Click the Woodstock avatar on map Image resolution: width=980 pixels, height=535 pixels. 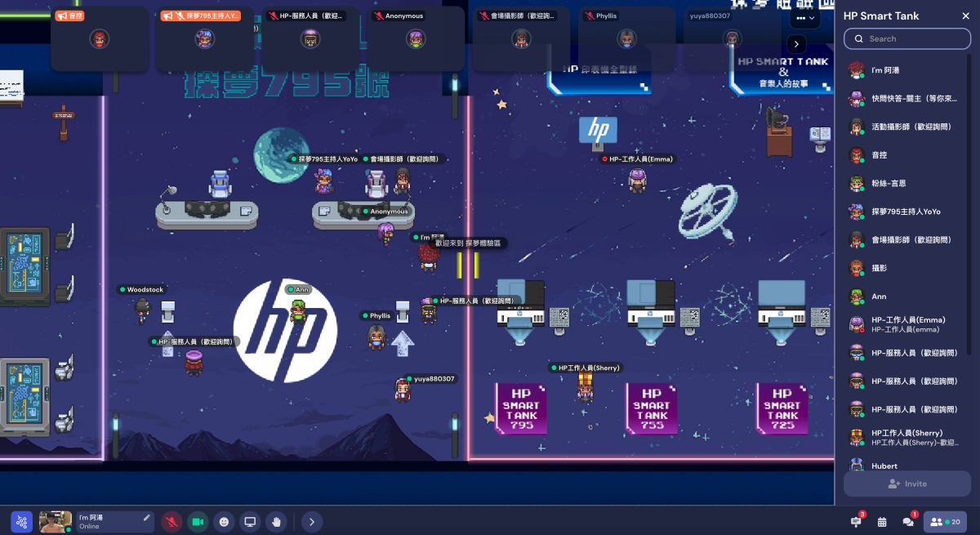coord(143,310)
